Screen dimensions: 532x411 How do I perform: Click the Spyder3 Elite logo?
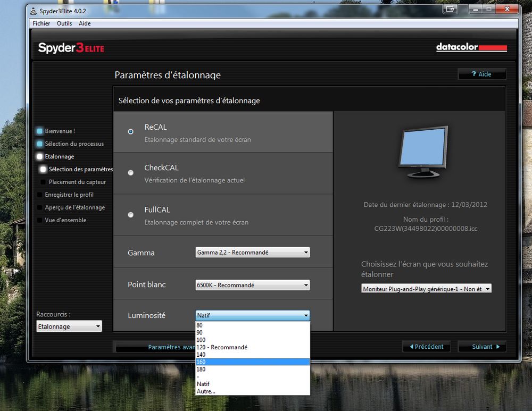point(71,48)
